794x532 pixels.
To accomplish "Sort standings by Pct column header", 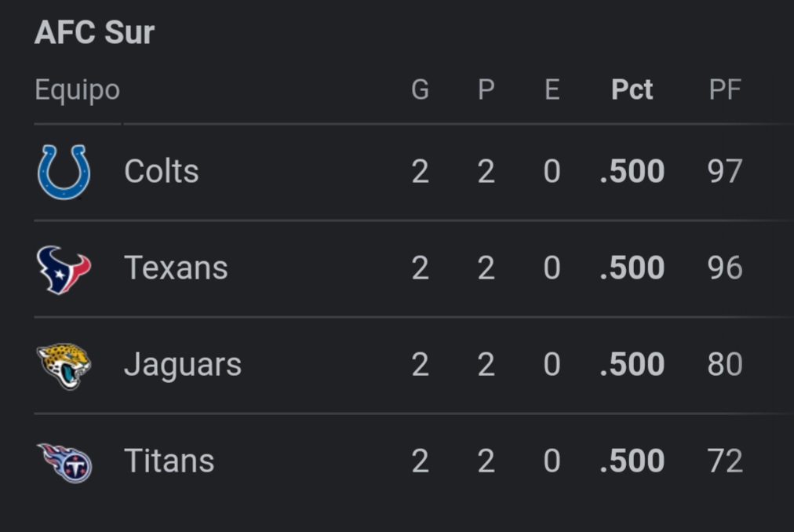I will point(632,90).
